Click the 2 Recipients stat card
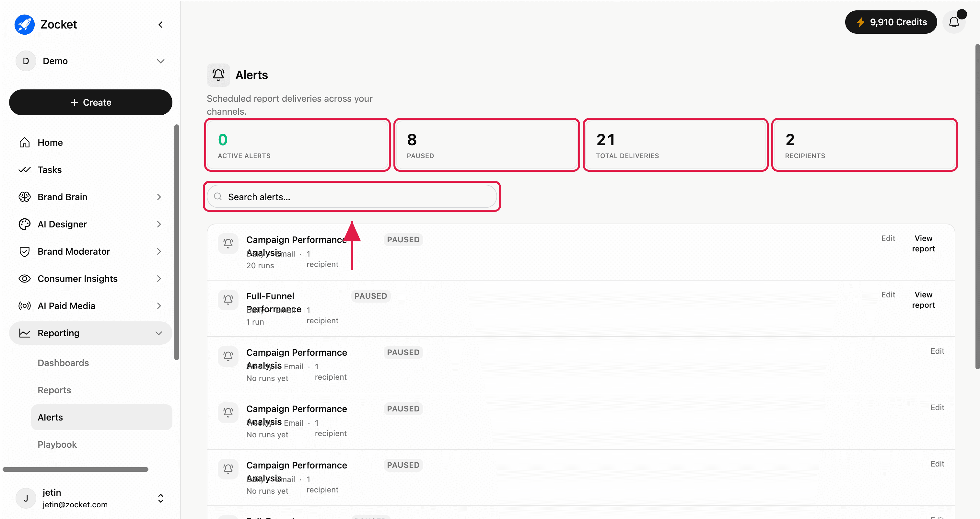Image resolution: width=980 pixels, height=519 pixels. 865,145
